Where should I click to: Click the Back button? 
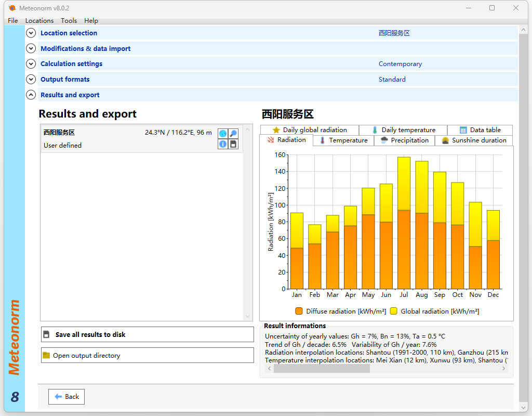tap(66, 397)
